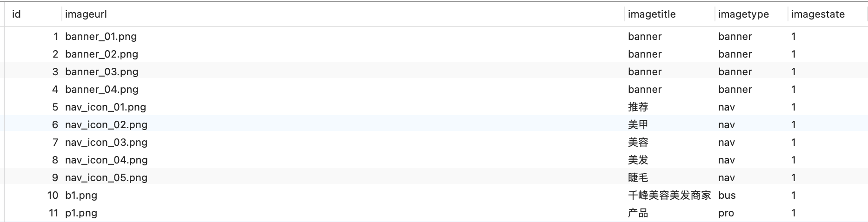The height and width of the screenshot is (222, 868).
Task: Click the id column header
Action: (x=33, y=14)
